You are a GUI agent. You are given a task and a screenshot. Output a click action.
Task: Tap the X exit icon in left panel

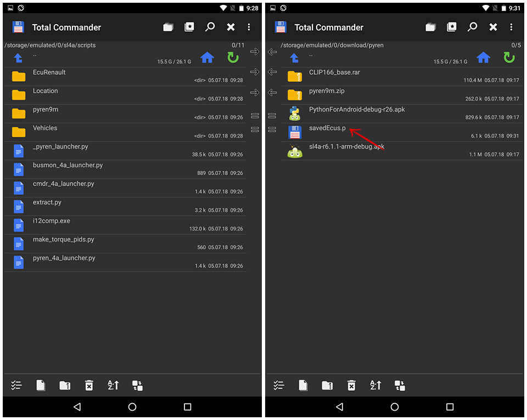click(x=231, y=27)
